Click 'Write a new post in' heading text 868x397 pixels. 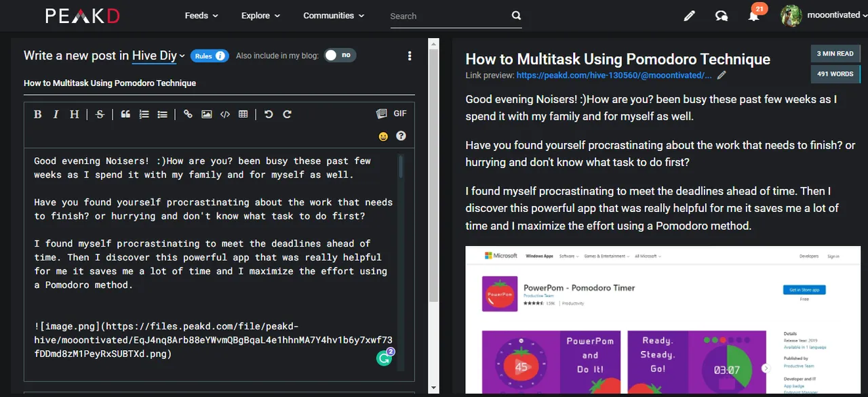click(76, 56)
